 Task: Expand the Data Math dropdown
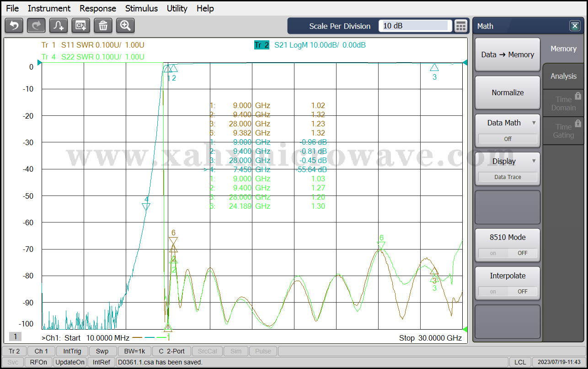point(508,123)
